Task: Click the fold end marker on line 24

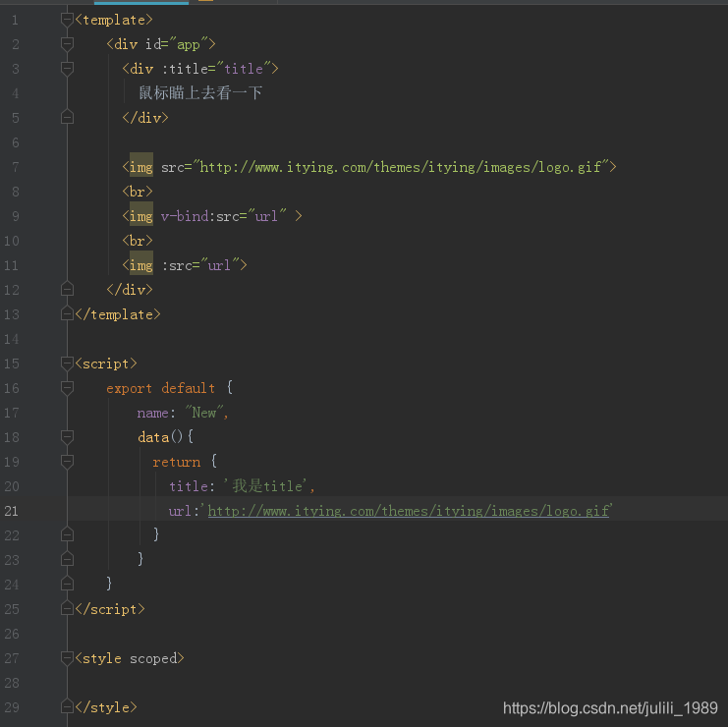Action: pyautogui.click(x=67, y=584)
